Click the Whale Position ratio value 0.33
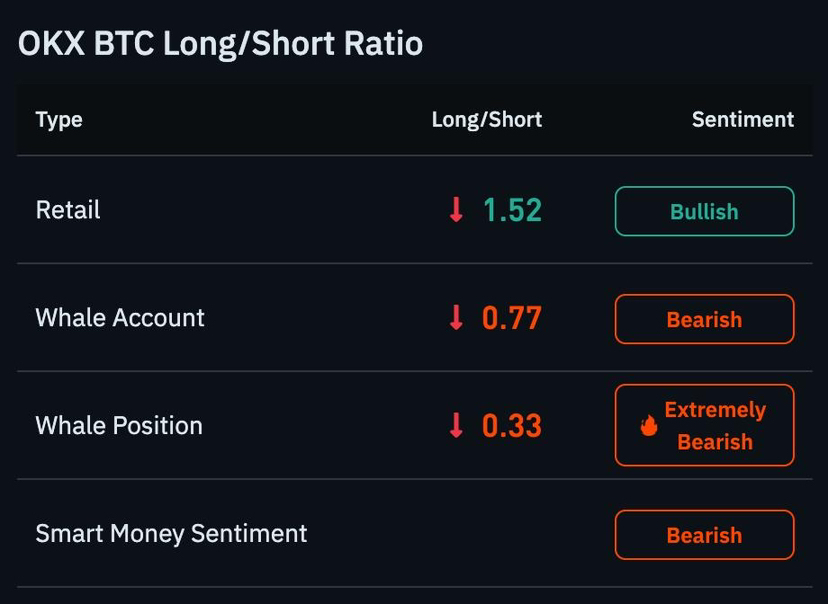The width and height of the screenshot is (828, 604). point(512,426)
